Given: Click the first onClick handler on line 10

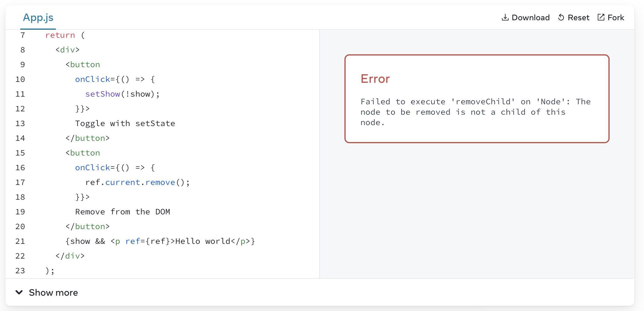Looking at the screenshot, I should (115, 79).
